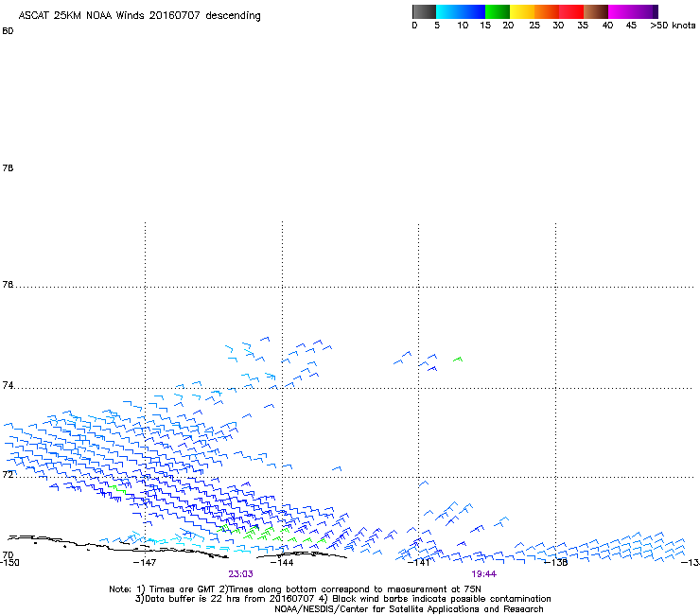Click the brown 35-40 knots color segment
The width and height of the screenshot is (700, 615).
point(596,11)
